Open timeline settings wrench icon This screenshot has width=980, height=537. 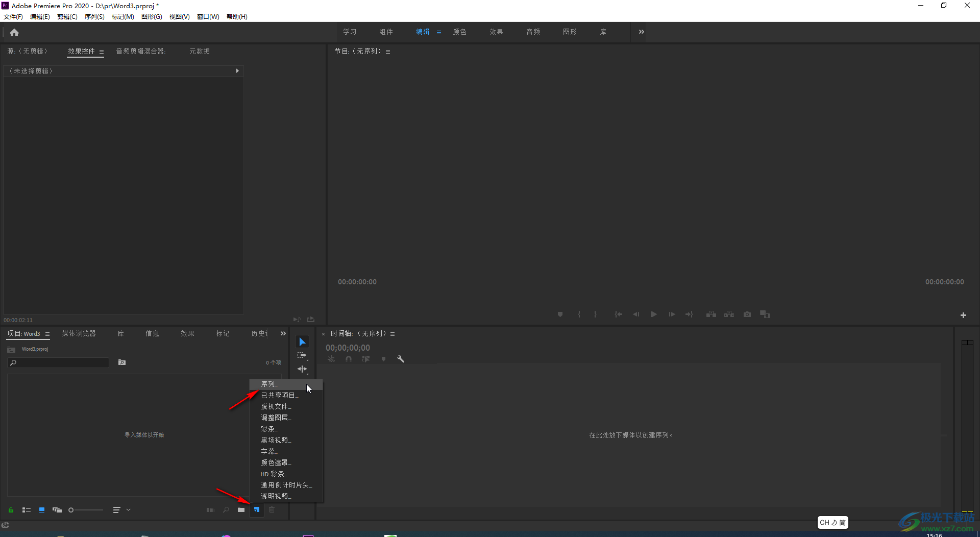[401, 359]
